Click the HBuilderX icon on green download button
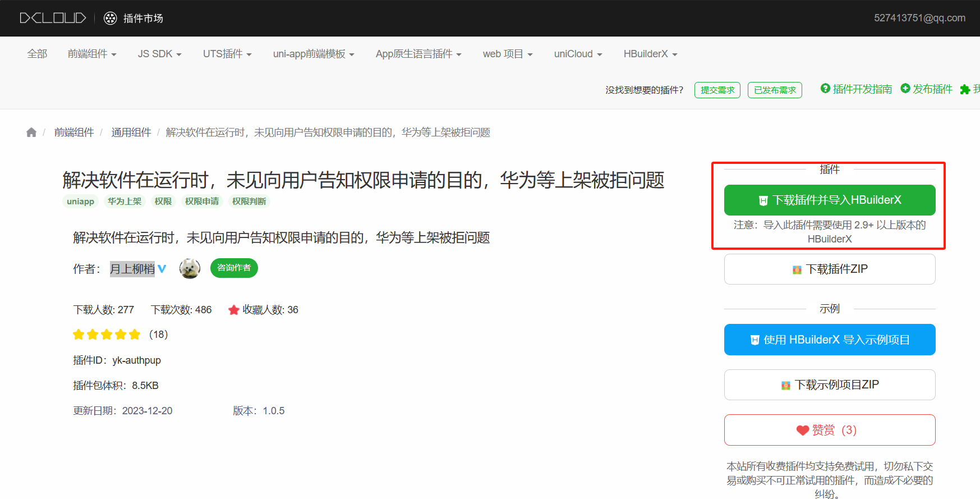Screen dimensions: 980x499 (763, 200)
